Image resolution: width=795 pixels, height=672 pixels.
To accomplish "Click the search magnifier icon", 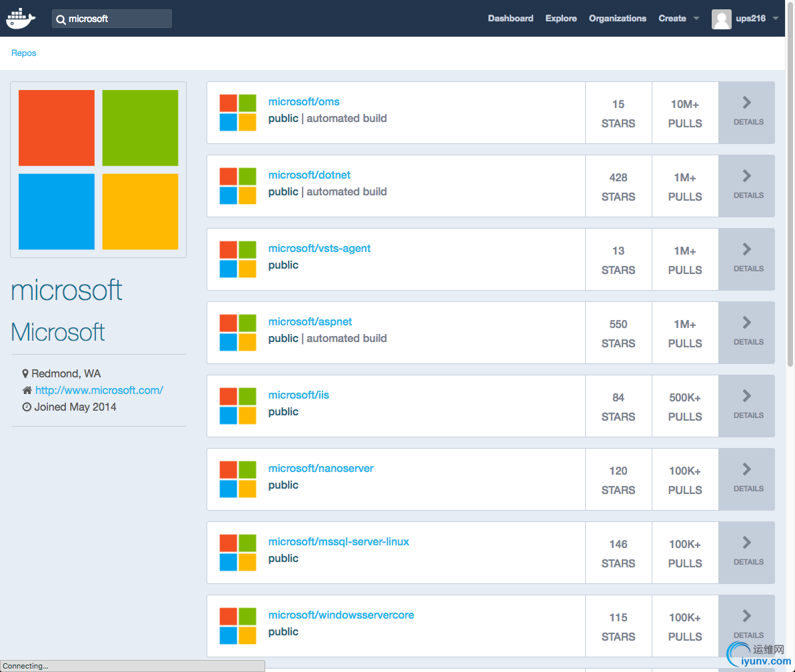I will (x=61, y=19).
